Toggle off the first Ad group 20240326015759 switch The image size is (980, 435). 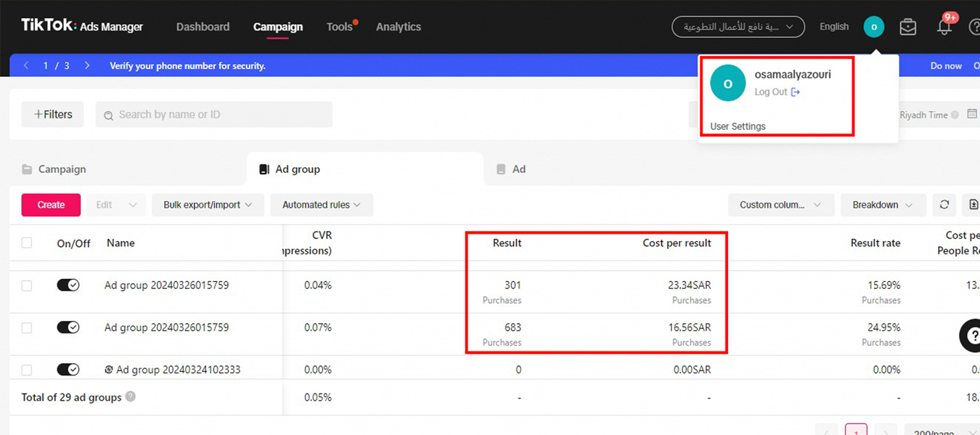click(x=68, y=285)
